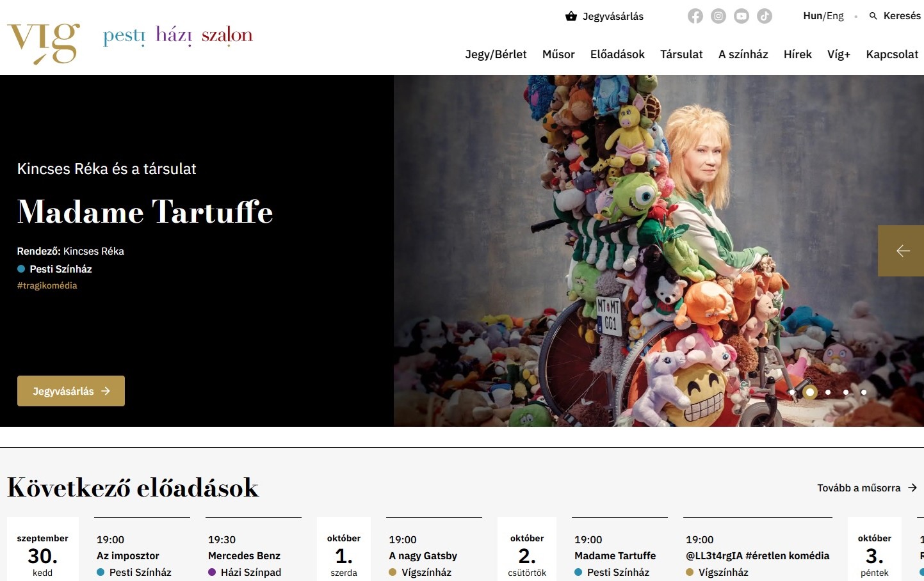Open the Facebook social icon
The height and width of the screenshot is (581, 924).
pyautogui.click(x=695, y=16)
